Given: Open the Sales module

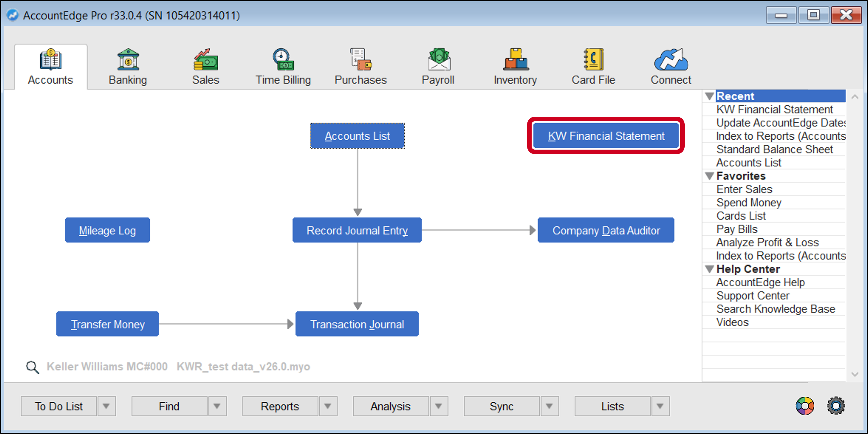Looking at the screenshot, I should [x=205, y=66].
